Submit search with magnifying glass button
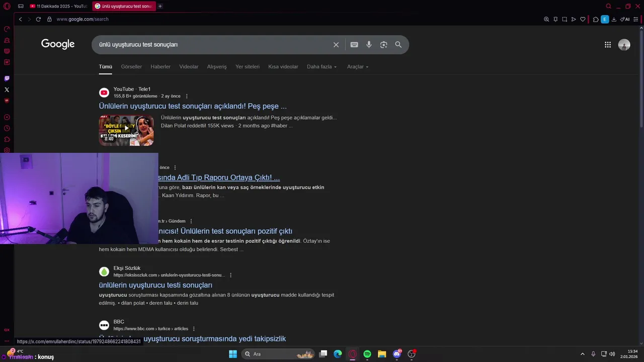Image resolution: width=644 pixels, height=362 pixels. pos(398,45)
